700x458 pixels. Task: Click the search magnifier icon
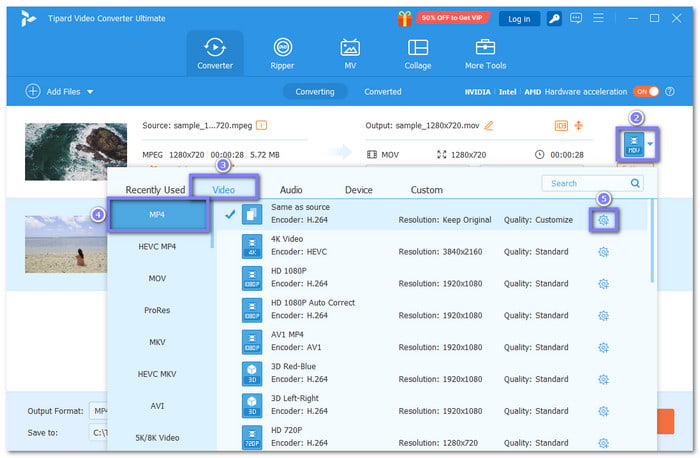click(x=635, y=183)
